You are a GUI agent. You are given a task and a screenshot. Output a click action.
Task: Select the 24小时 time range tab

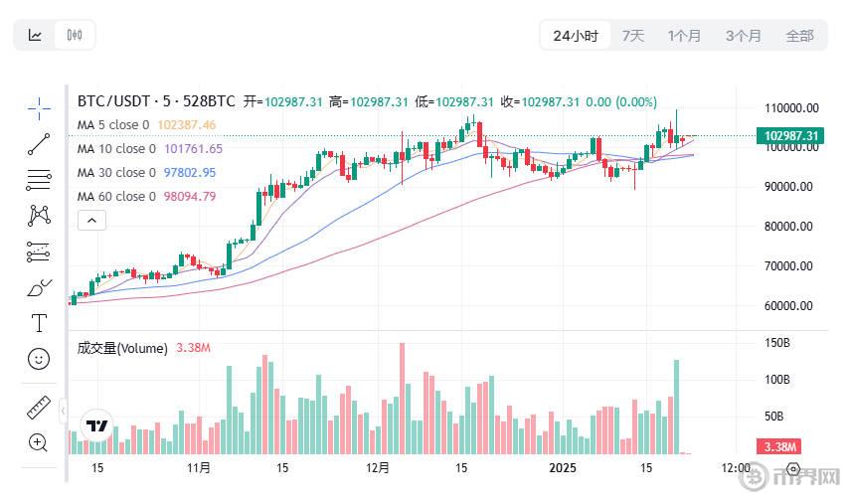click(576, 36)
